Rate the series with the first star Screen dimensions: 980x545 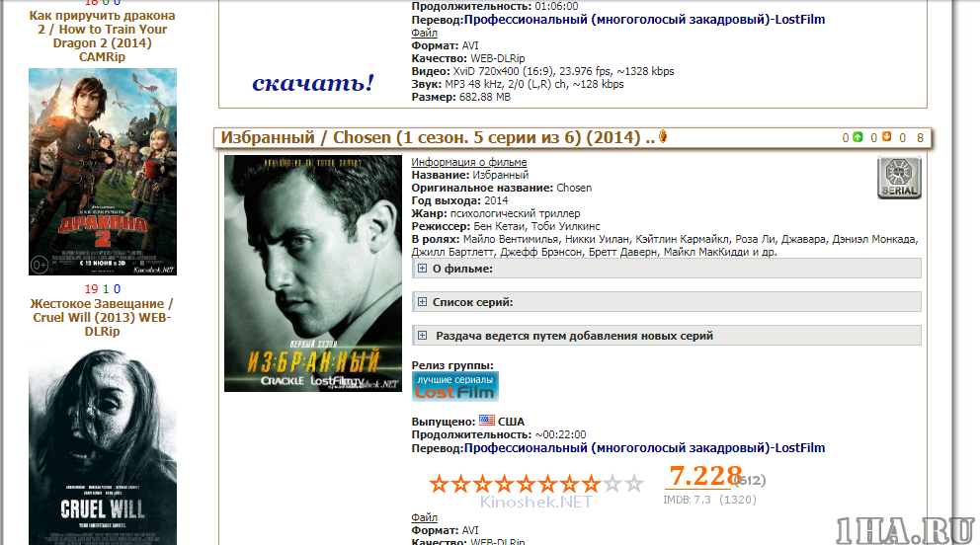pos(439,483)
